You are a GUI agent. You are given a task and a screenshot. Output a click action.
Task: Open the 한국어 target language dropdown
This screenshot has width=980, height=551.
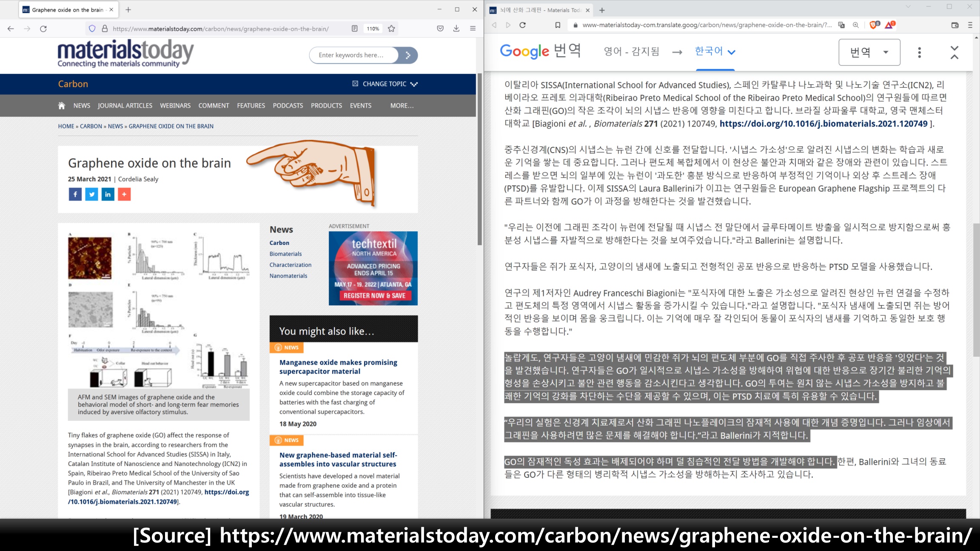[715, 51]
